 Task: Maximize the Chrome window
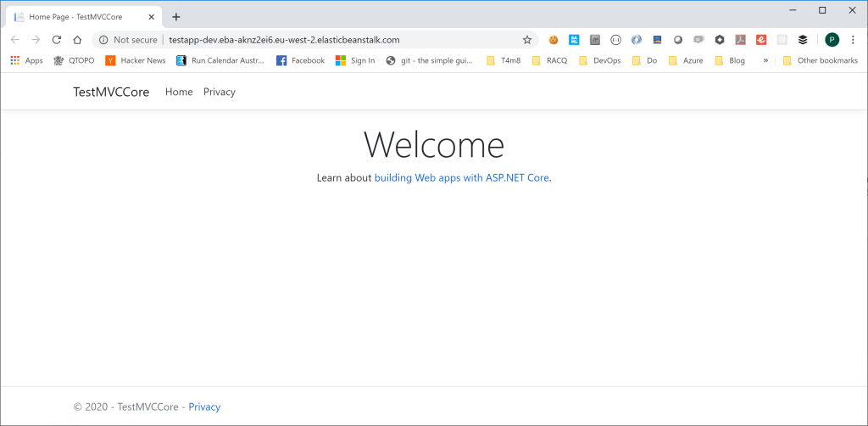click(x=822, y=10)
